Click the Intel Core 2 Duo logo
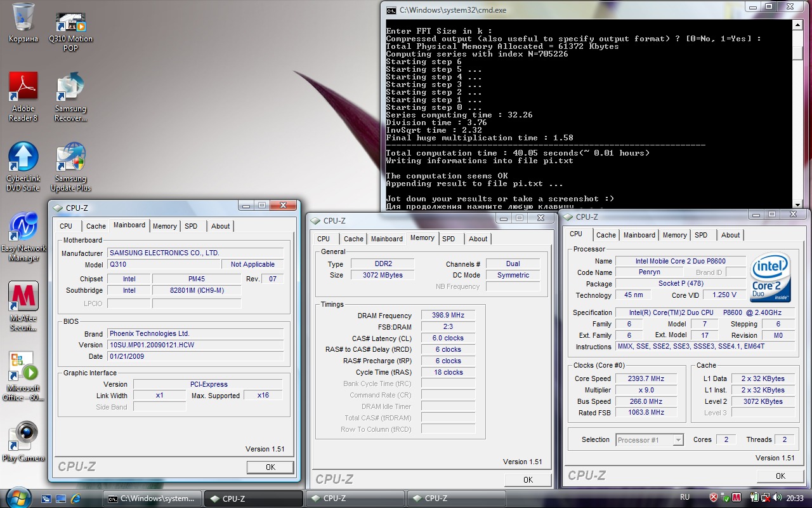Viewport: 812px width, 508px height. [x=770, y=277]
